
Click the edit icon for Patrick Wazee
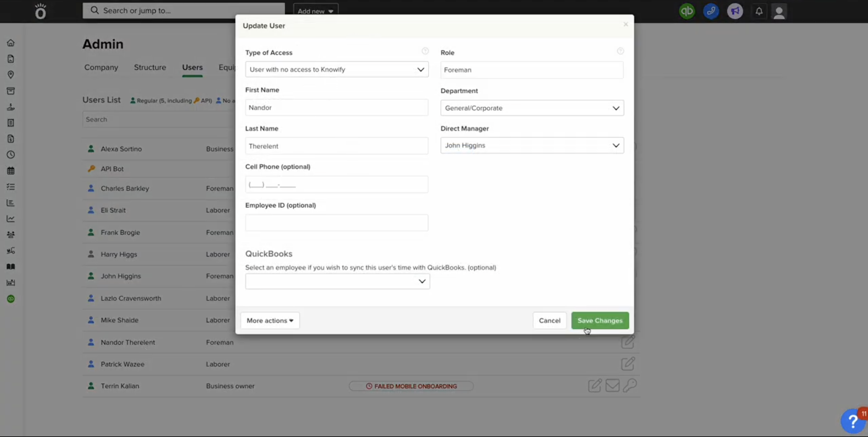tap(628, 364)
